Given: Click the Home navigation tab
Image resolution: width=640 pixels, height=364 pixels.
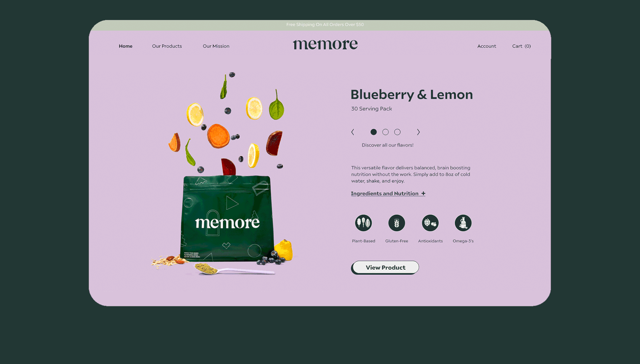Looking at the screenshot, I should click(x=126, y=46).
